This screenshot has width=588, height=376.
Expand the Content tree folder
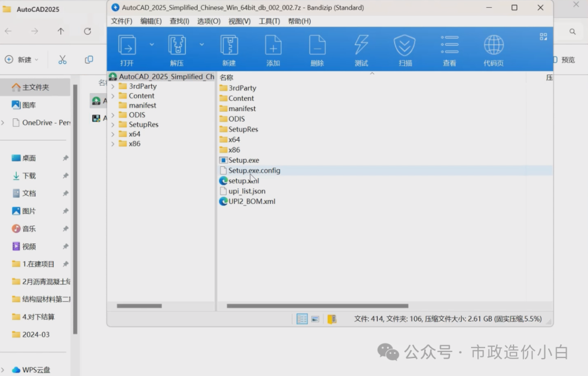pos(113,96)
